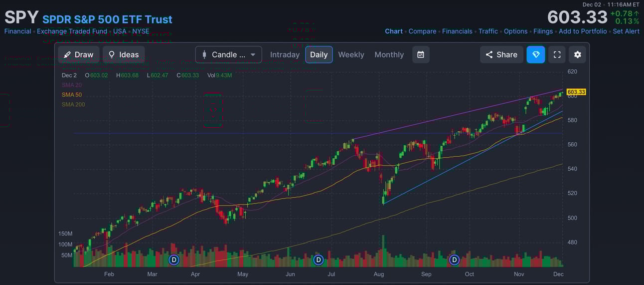Click the SPY ticker title
The image size is (644, 285).
pos(21,17)
